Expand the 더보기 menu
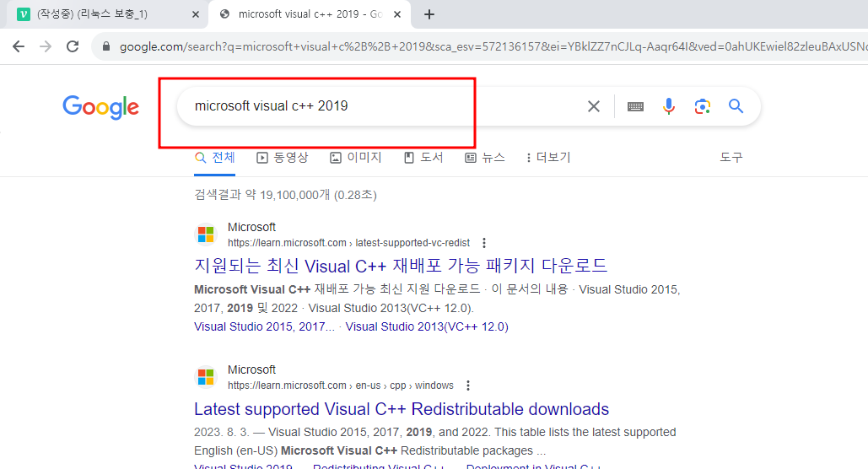 (548, 158)
